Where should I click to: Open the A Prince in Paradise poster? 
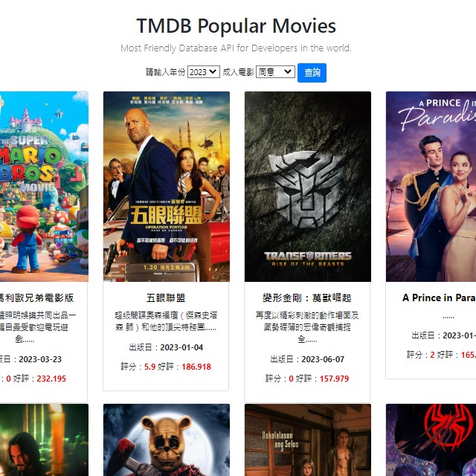pos(431,187)
